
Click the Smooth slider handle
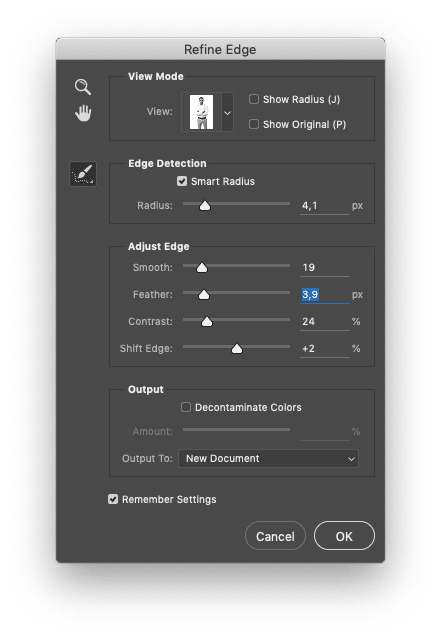click(x=202, y=267)
